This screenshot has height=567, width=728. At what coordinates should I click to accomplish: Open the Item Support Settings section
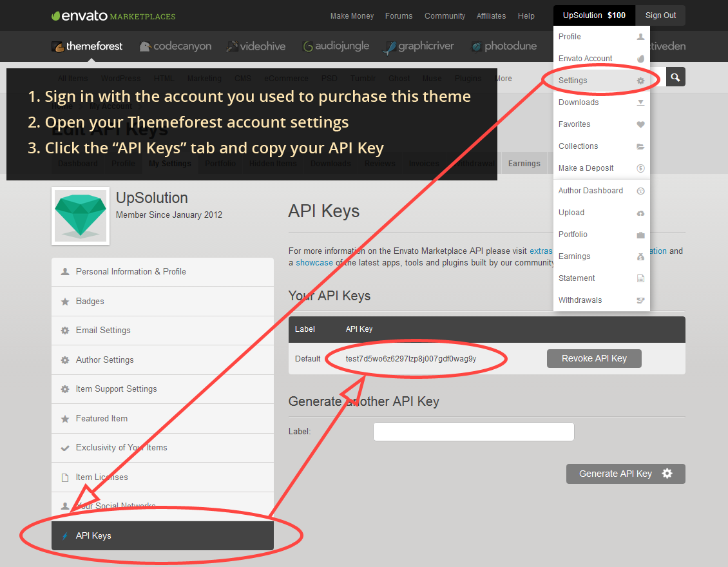pos(162,389)
